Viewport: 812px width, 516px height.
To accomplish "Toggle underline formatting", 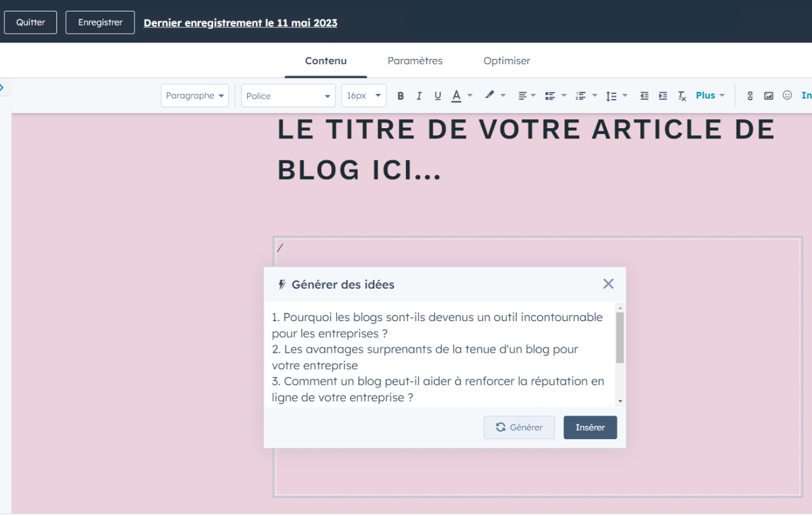I will coord(438,96).
